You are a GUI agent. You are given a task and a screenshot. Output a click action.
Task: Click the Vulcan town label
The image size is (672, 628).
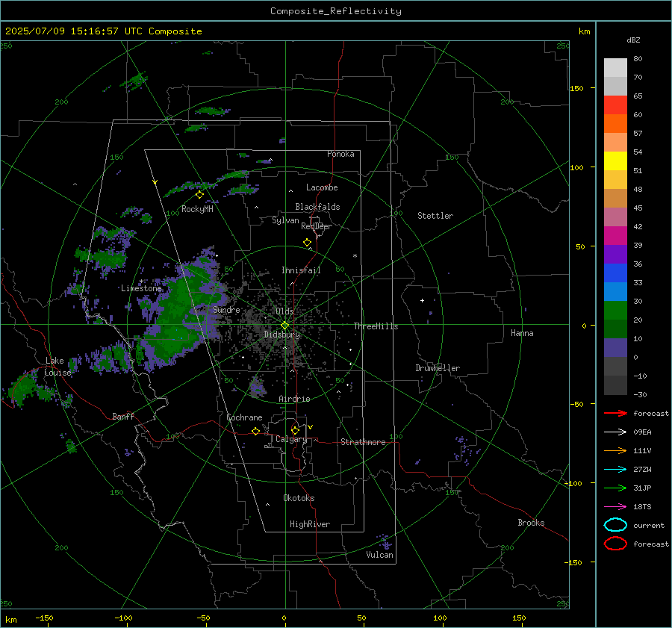379,555
